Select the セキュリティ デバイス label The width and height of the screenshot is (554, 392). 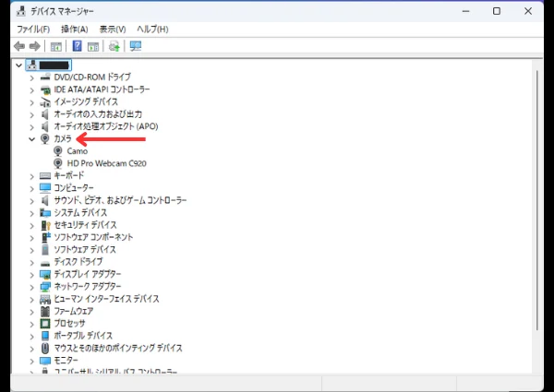coord(85,225)
